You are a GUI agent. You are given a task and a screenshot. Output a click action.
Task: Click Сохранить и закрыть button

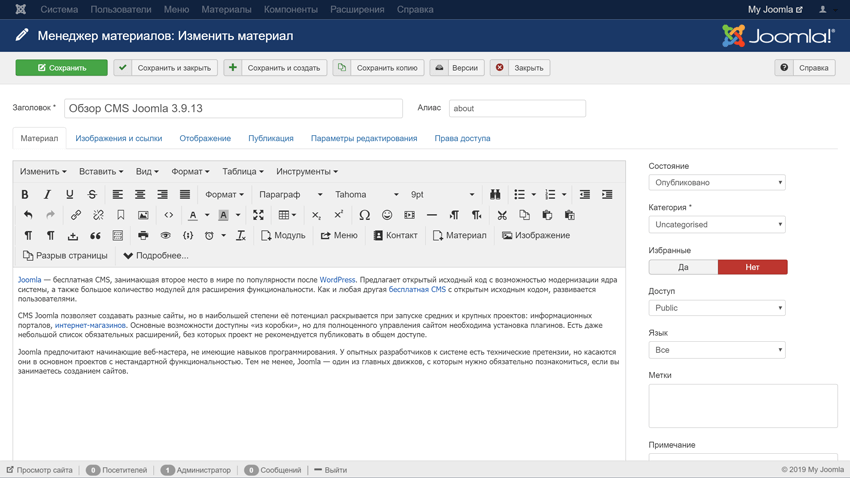165,68
